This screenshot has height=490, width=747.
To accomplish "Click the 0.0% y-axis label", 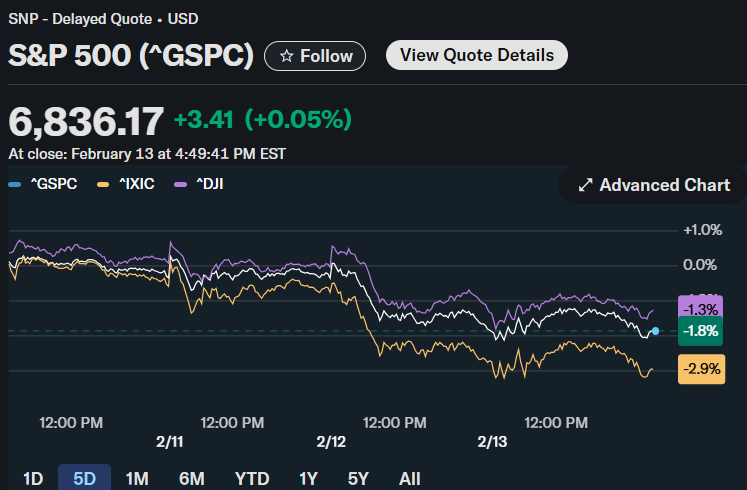I will tap(700, 265).
